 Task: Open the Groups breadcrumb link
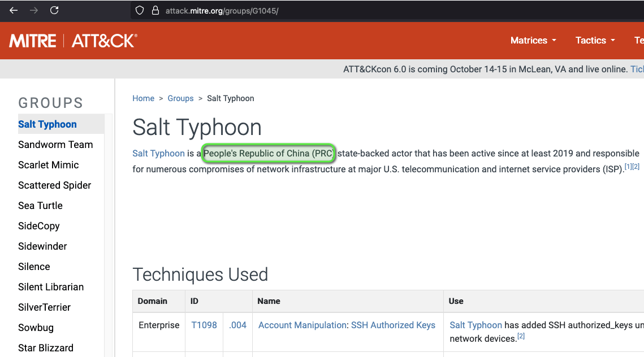(180, 98)
